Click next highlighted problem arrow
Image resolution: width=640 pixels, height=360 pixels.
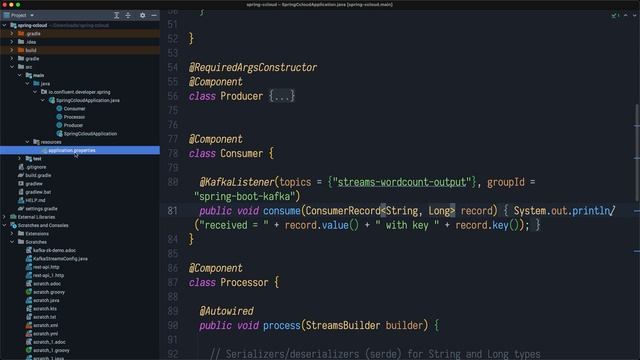coord(634,15)
